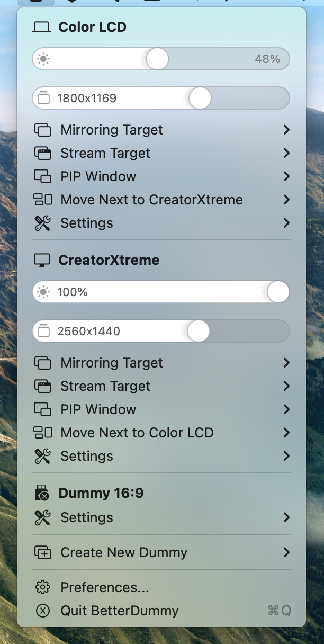Click the Create New Dummy plus icon
Viewport: 324px width, 644px height.
42,552
